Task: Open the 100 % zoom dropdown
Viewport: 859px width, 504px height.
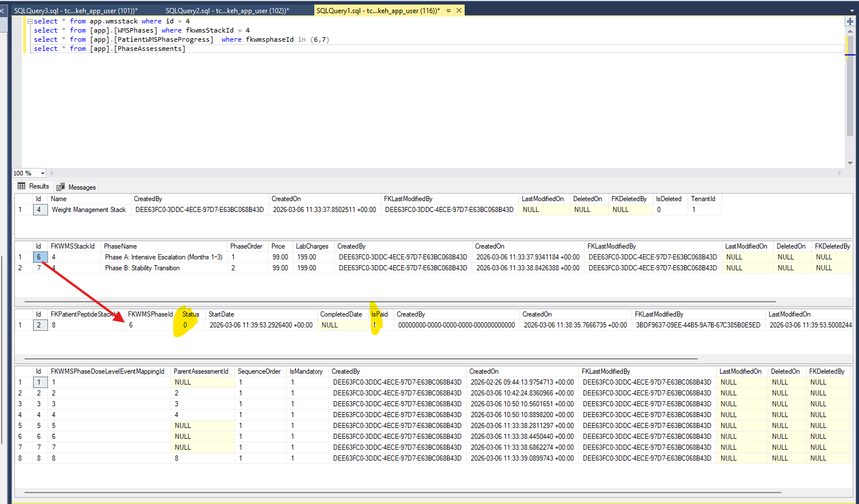Action: pos(42,173)
